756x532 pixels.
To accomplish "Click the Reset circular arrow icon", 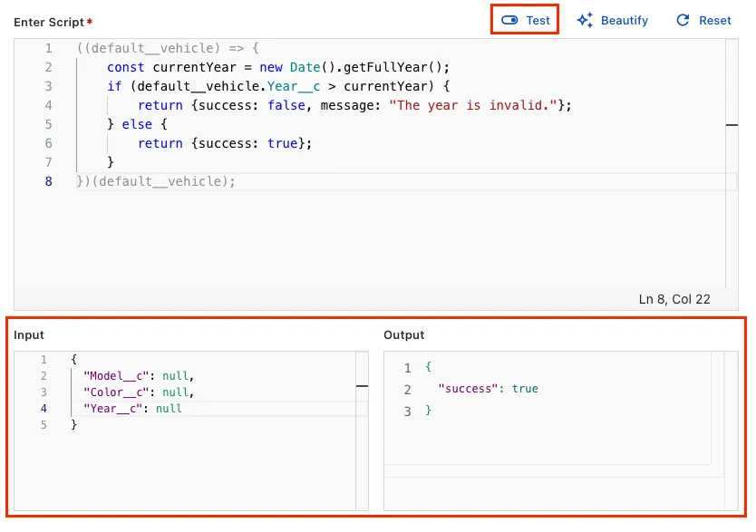I will tap(683, 20).
